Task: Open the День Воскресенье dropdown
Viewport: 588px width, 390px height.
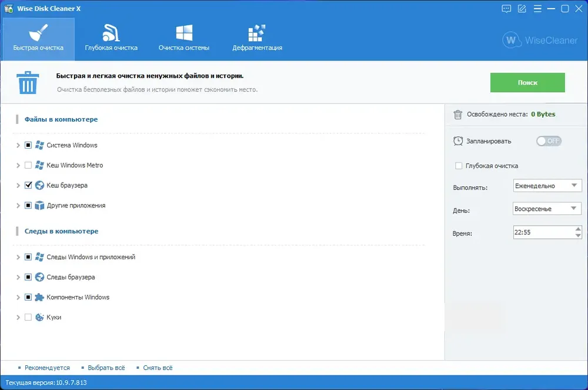Action: click(547, 209)
